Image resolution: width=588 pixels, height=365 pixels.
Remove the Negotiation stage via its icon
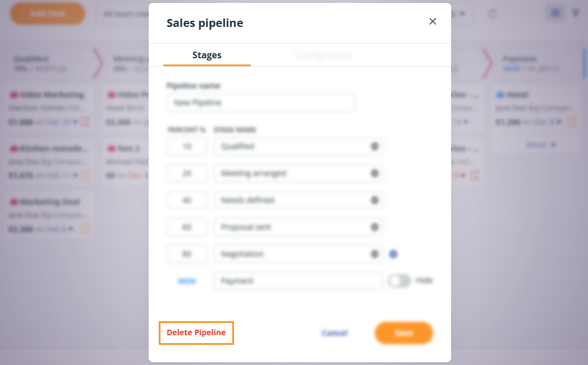[x=374, y=254]
